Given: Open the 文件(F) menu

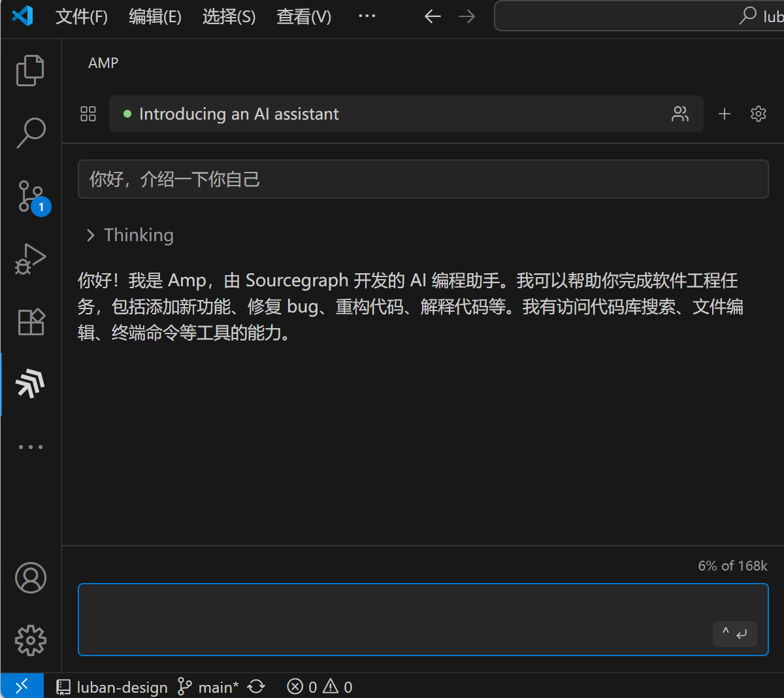Looking at the screenshot, I should click(x=81, y=16).
